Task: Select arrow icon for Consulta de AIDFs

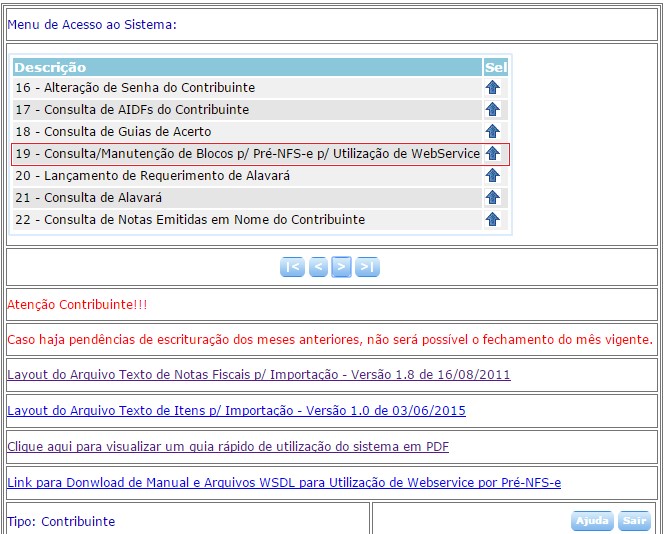Action: (x=492, y=110)
